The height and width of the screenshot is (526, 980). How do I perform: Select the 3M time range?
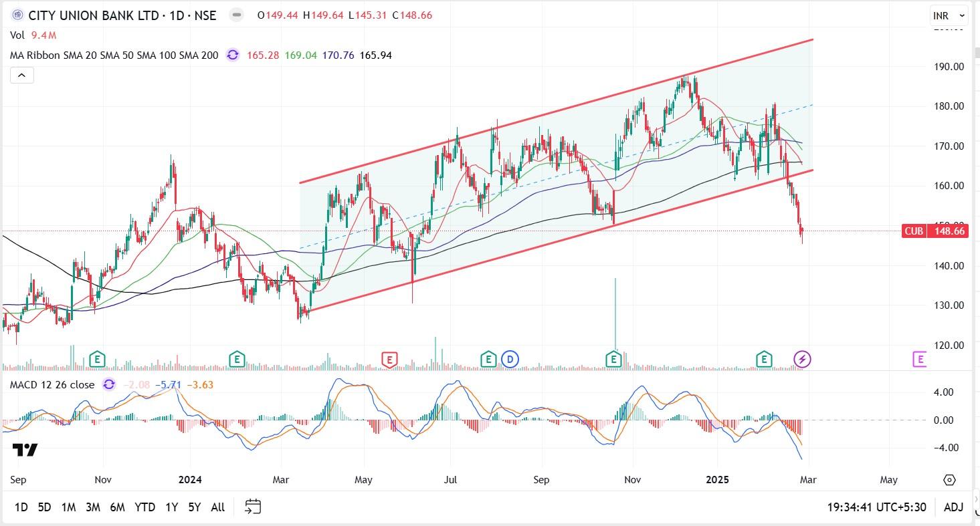point(93,507)
